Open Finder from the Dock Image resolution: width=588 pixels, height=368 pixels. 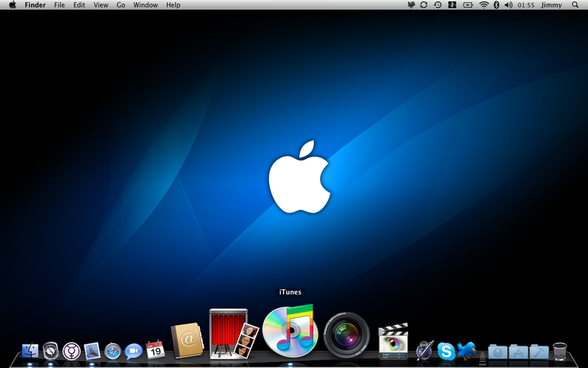click(30, 351)
